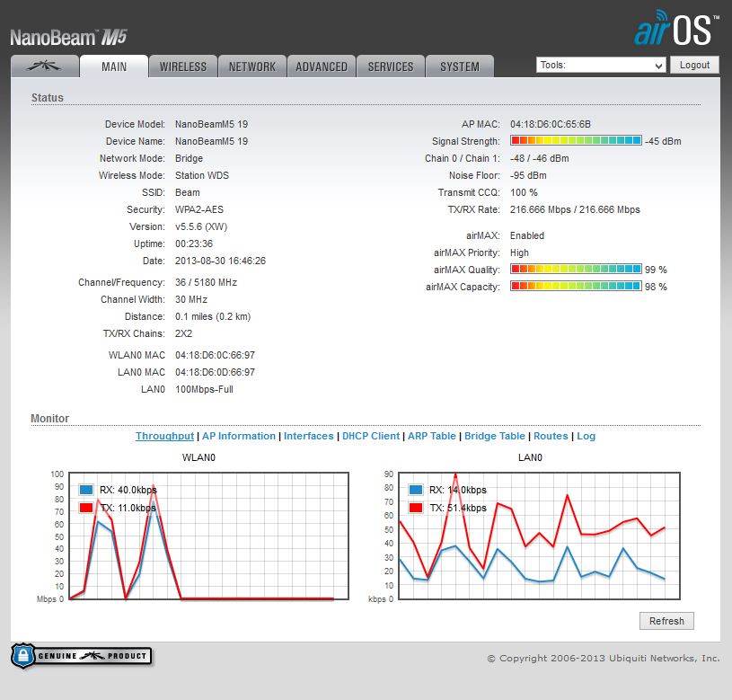The width and height of the screenshot is (732, 700).
Task: Click the WLAN0 throughput graph
Action: [x=208, y=536]
